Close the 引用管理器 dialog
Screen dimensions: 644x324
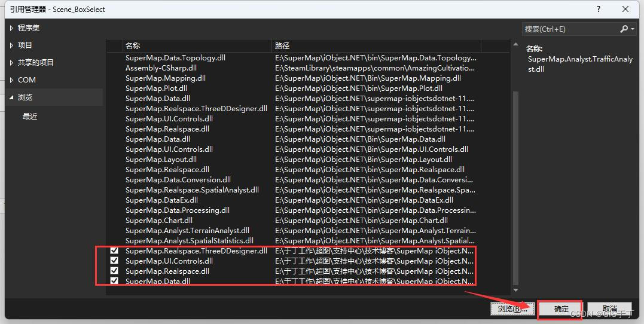coord(625,9)
